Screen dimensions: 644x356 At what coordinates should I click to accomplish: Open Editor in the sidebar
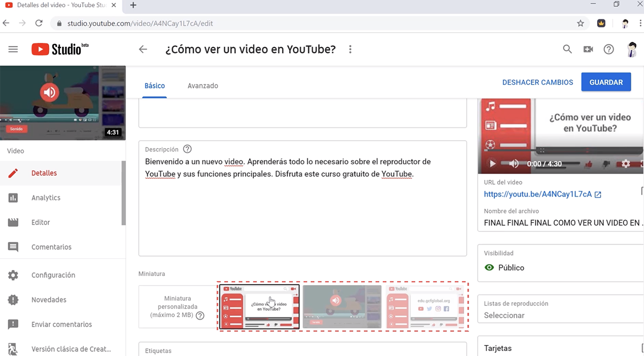click(61, 223)
